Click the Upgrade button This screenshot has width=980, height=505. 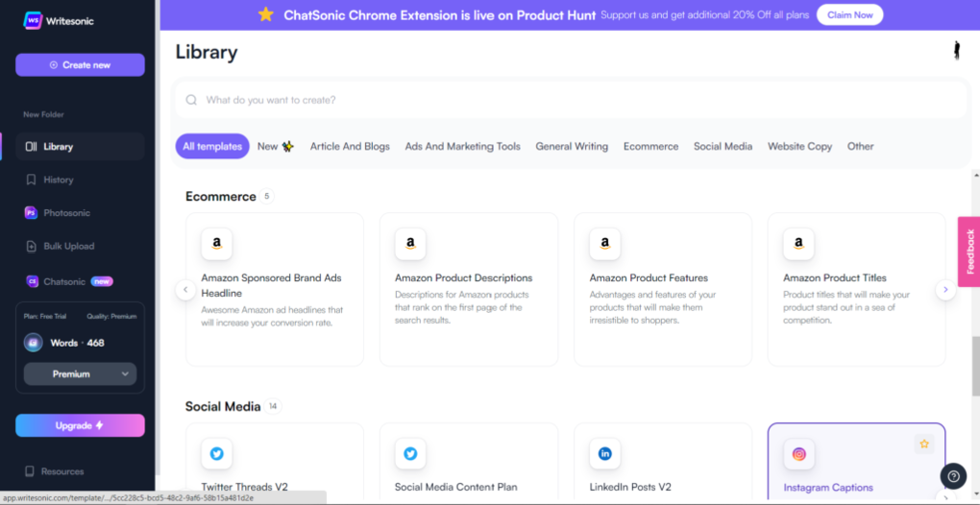click(x=80, y=425)
